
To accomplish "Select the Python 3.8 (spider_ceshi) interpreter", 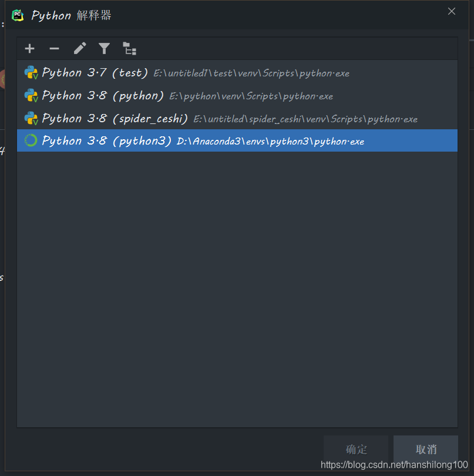I will pyautogui.click(x=117, y=118).
